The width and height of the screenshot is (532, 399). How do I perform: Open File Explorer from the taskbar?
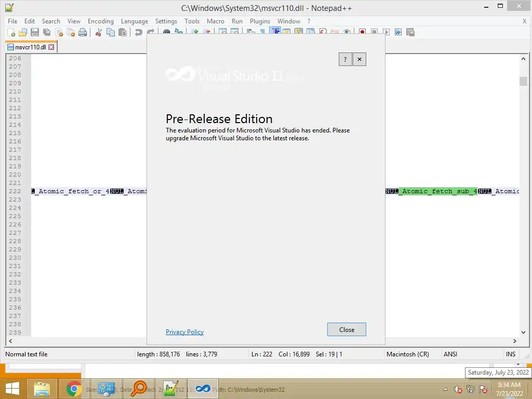coord(42,389)
